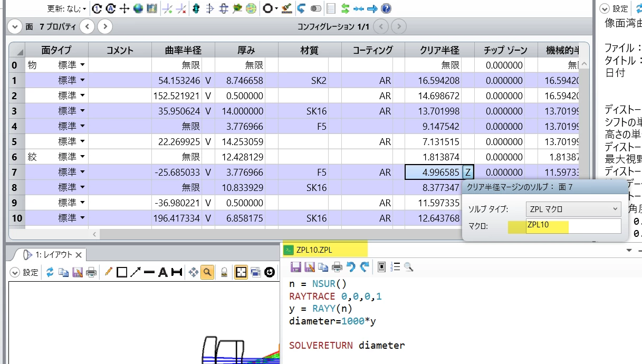The height and width of the screenshot is (364, 642).
Task: Open the lens data editor help icon
Action: pyautogui.click(x=386, y=8)
